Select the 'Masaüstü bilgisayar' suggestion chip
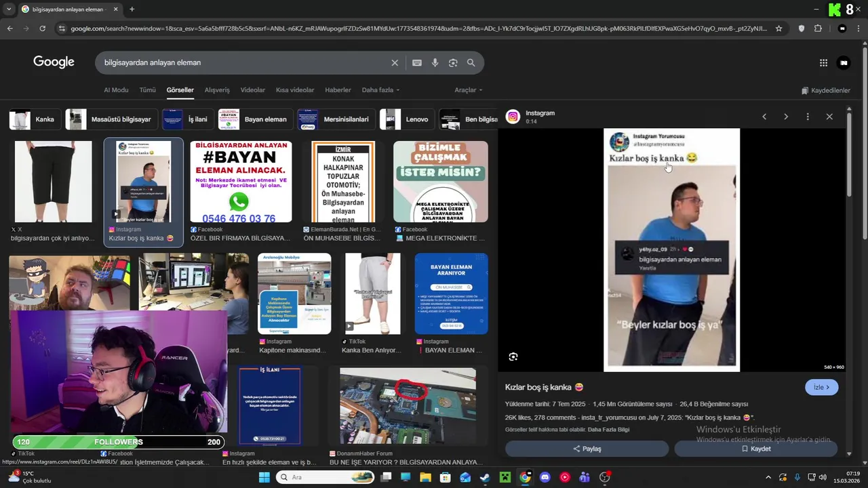Viewport: 868px width, 488px height. pos(111,119)
